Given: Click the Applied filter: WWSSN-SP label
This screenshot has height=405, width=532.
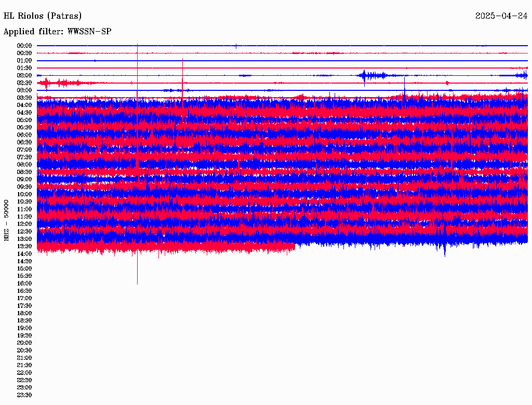Looking at the screenshot, I should tap(57, 31).
